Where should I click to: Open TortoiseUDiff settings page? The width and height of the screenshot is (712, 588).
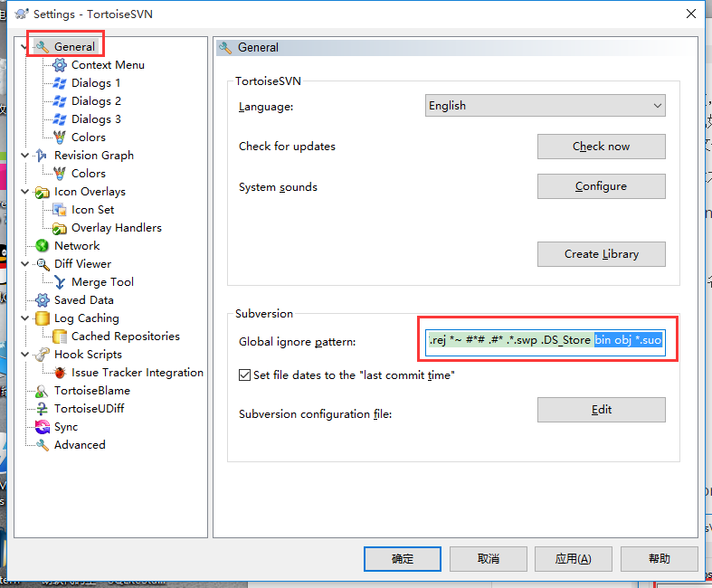(90, 409)
